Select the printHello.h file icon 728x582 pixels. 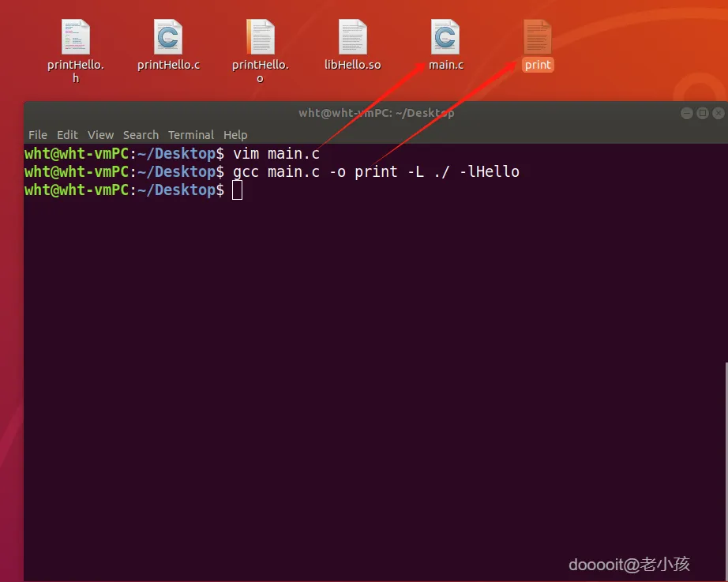click(76, 36)
